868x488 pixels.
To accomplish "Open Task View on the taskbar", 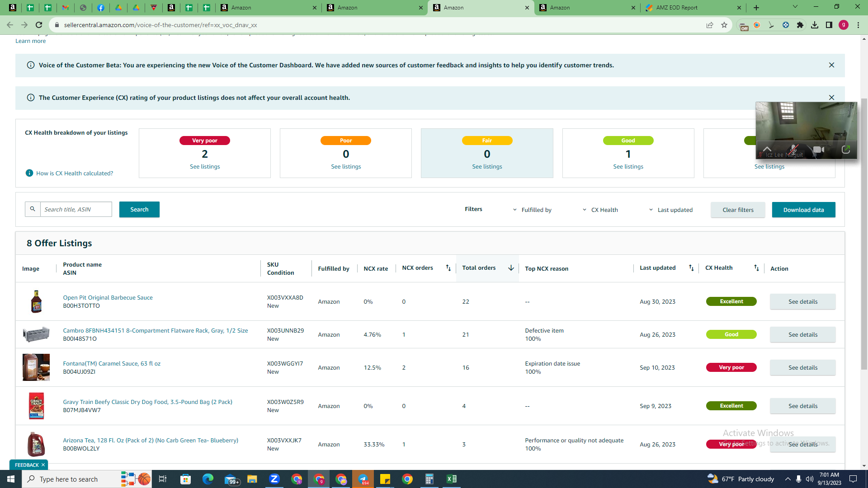I will click(x=163, y=479).
